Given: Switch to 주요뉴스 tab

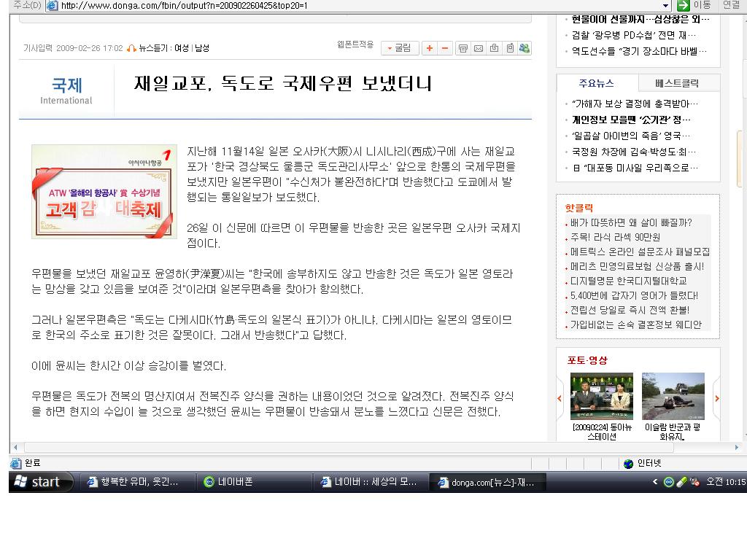Looking at the screenshot, I should pyautogui.click(x=597, y=83).
